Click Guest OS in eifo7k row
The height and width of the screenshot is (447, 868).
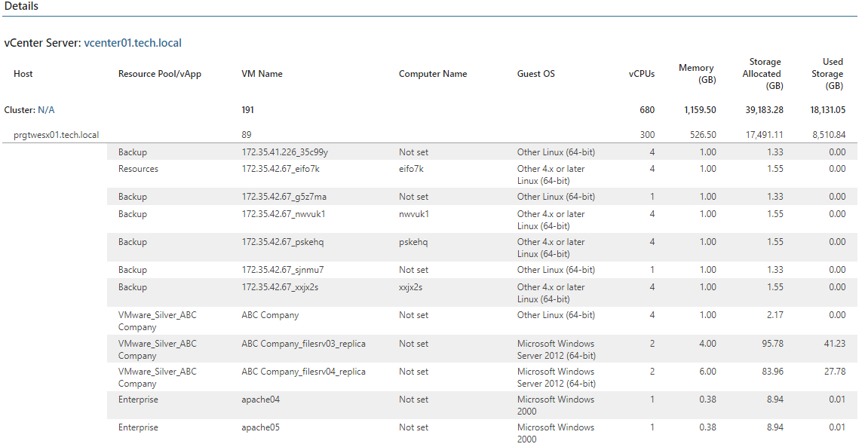(x=551, y=175)
